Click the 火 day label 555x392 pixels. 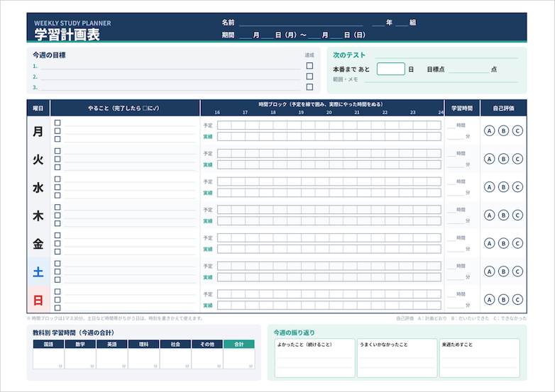coord(38,159)
